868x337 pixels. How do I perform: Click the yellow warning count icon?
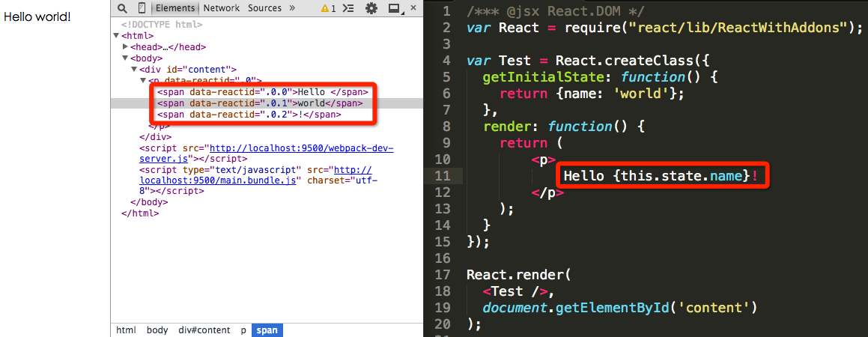coord(328,8)
